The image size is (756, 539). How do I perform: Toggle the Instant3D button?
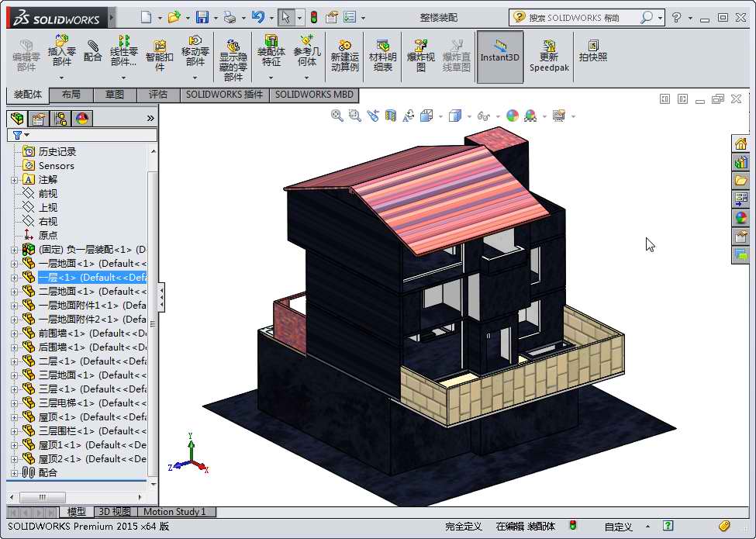tap(499, 56)
